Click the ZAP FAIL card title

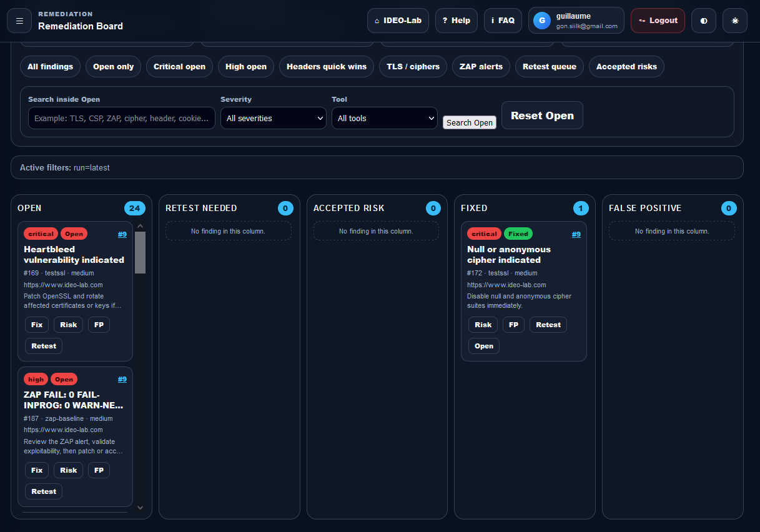pyautogui.click(x=74, y=400)
